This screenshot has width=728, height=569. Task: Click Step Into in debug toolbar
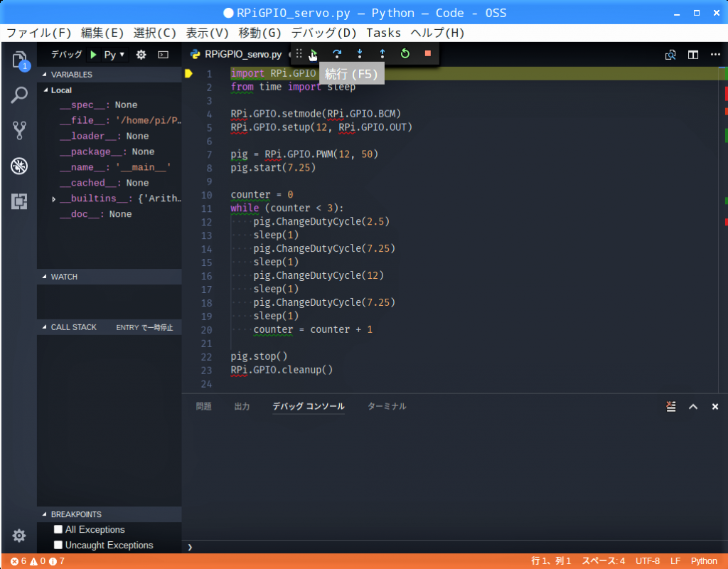coord(359,54)
